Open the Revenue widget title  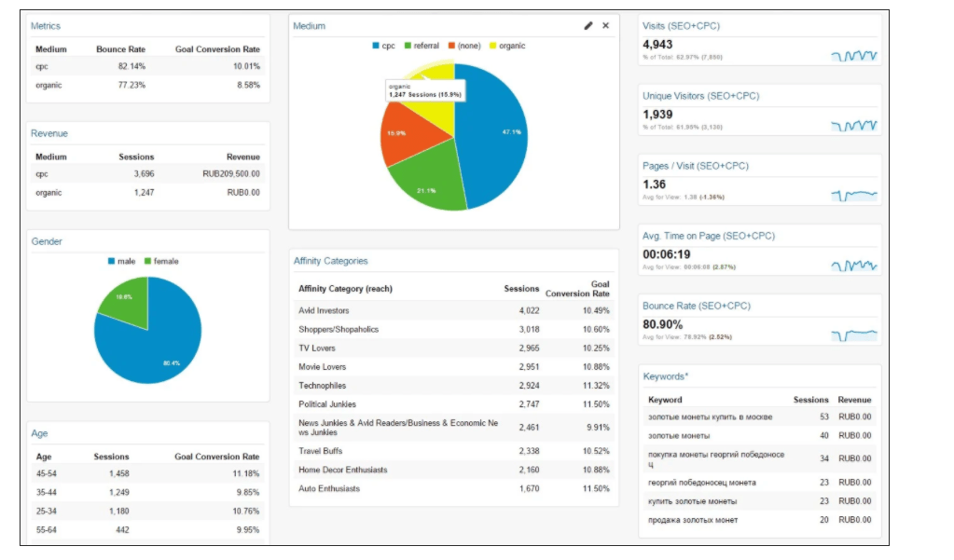pos(48,134)
